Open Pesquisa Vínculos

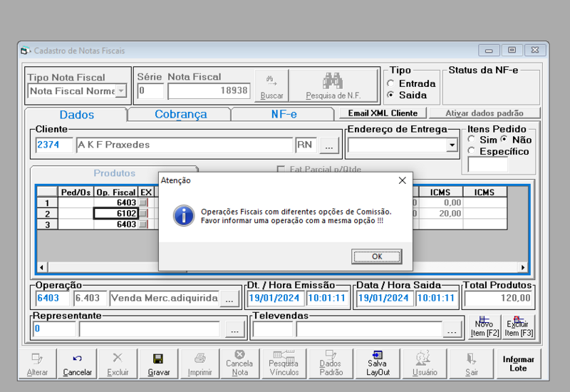point(284,364)
